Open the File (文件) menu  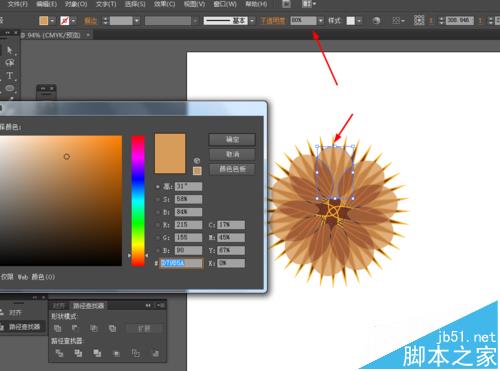[18, 4]
